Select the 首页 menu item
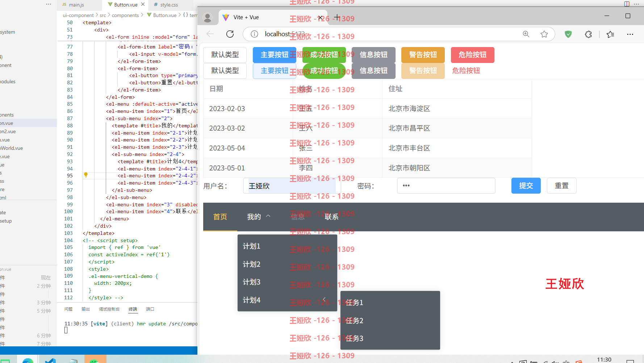The image size is (644, 363). (x=220, y=217)
